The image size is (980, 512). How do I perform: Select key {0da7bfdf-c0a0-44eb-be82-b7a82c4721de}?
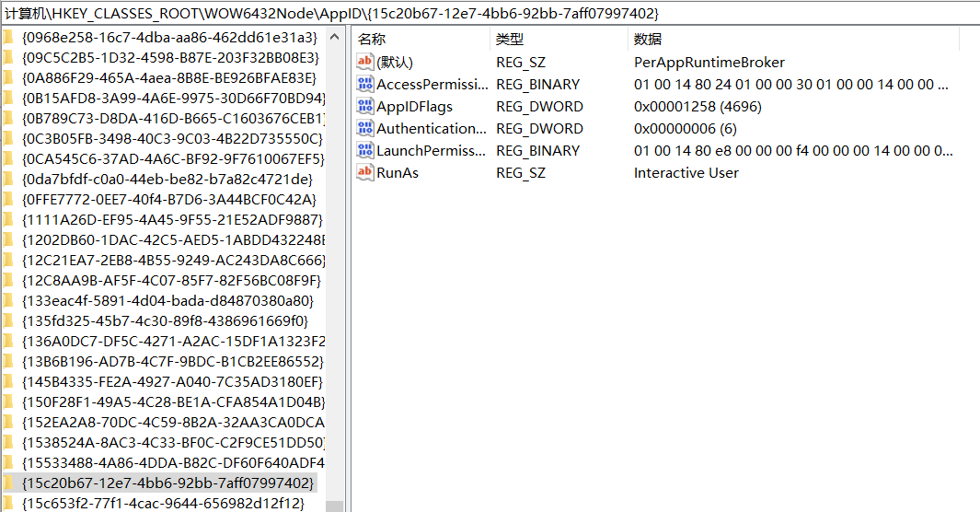[x=167, y=179]
